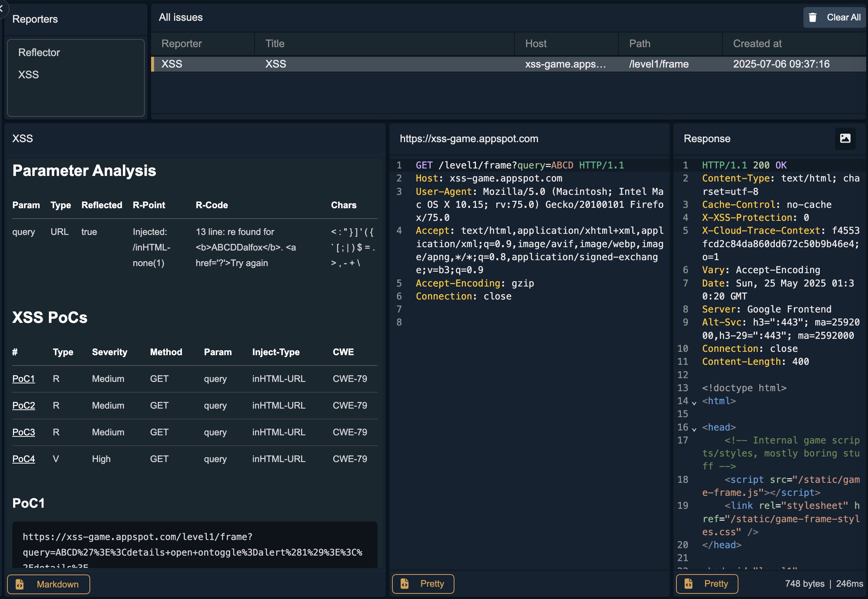Click the PoC1 section heading
Image resolution: width=868 pixels, height=599 pixels.
click(x=29, y=503)
